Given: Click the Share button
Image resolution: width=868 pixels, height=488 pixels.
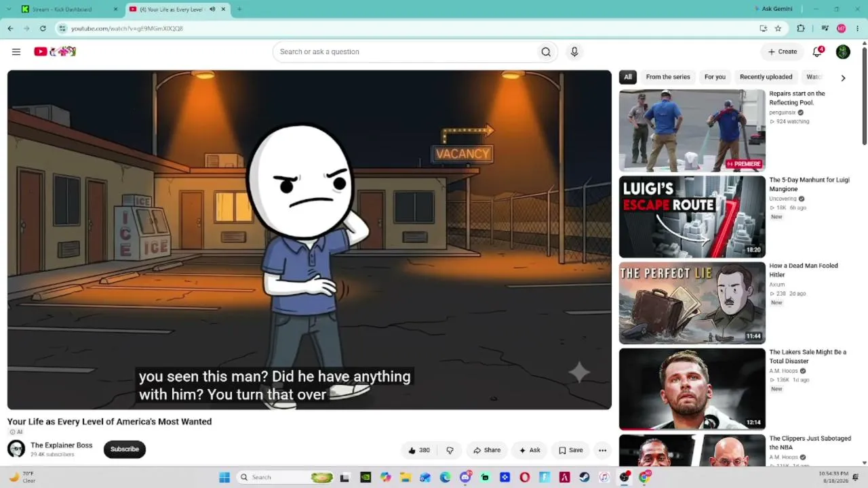Looking at the screenshot, I should click(x=487, y=450).
